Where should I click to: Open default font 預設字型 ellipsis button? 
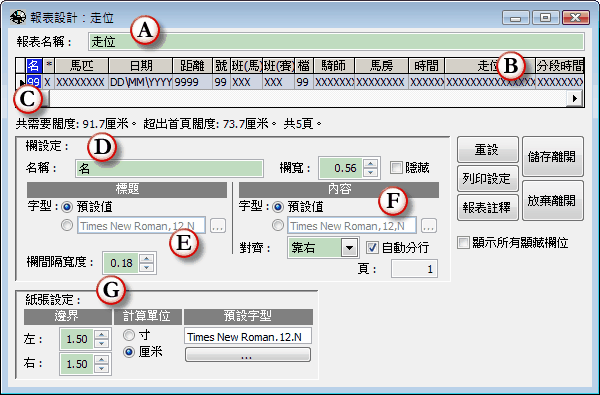point(248,355)
